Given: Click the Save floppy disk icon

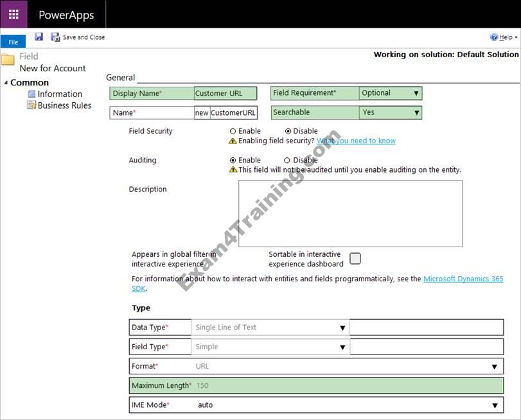Looking at the screenshot, I should 39,37.
